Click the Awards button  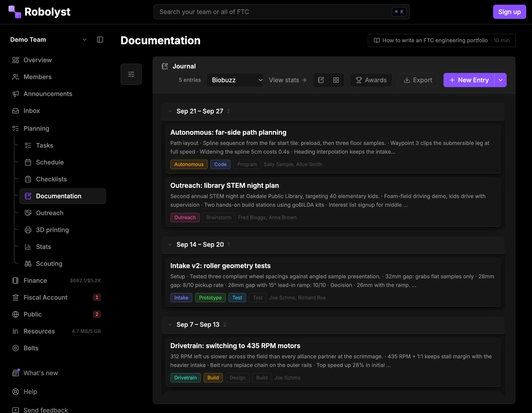point(371,80)
